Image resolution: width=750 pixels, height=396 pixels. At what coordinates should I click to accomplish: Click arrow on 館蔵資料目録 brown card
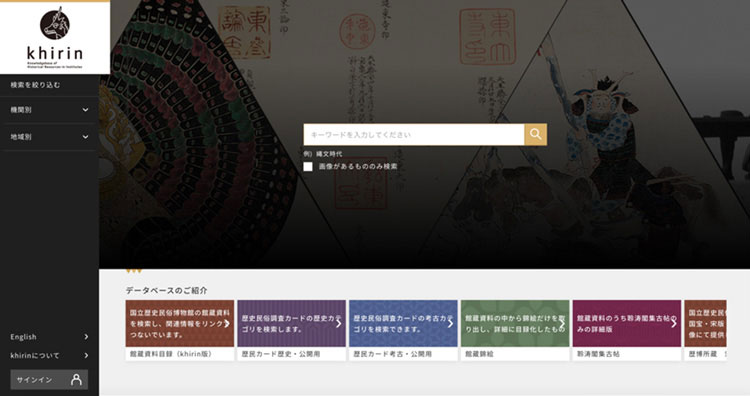coord(227,324)
